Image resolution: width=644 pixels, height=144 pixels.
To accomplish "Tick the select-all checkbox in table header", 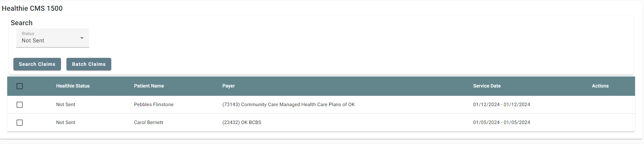I will (20, 86).
